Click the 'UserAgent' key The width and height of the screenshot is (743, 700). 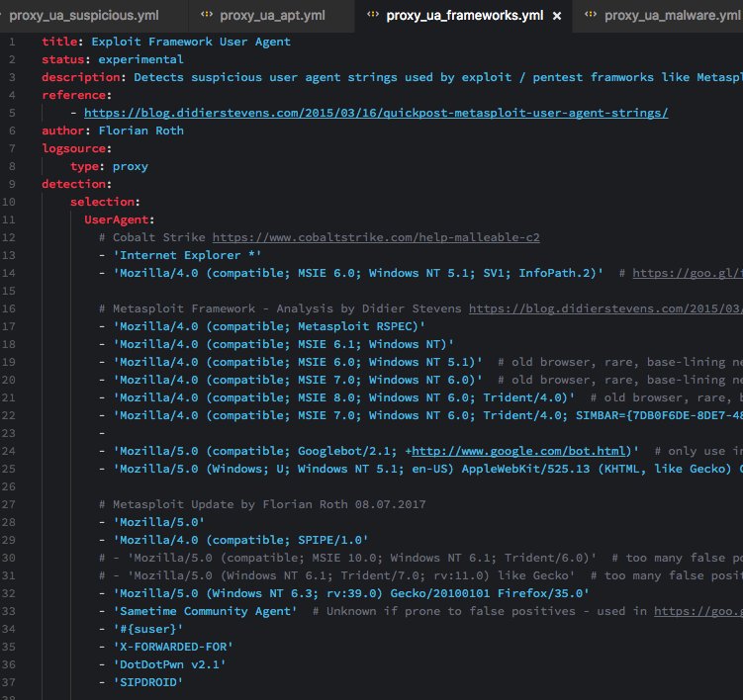tap(116, 219)
